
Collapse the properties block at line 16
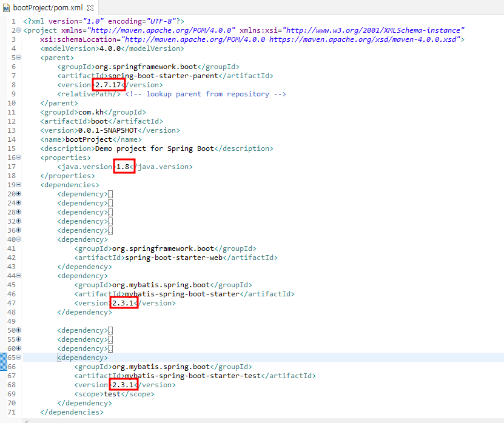click(x=19, y=158)
